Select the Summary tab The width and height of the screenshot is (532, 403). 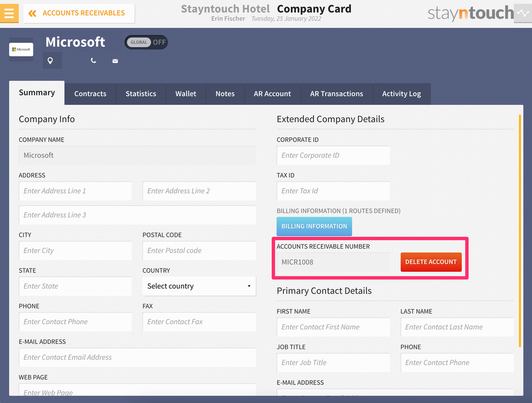pos(36,93)
